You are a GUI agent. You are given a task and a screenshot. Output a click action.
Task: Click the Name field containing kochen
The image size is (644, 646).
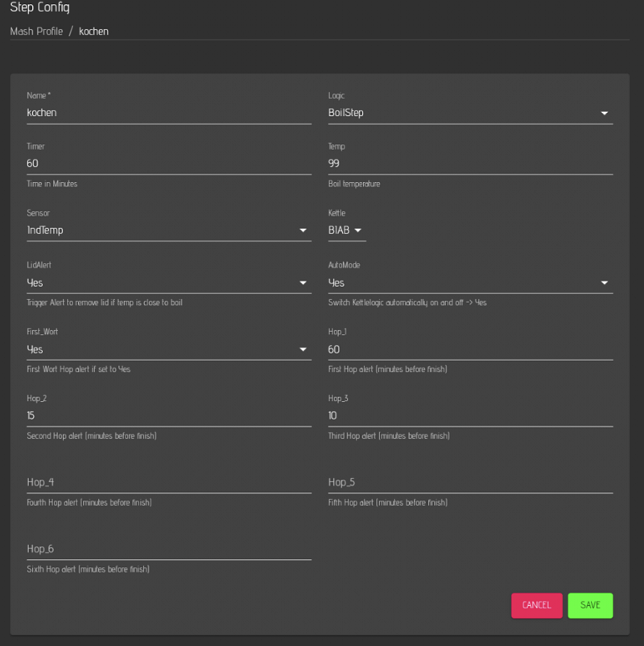point(168,113)
